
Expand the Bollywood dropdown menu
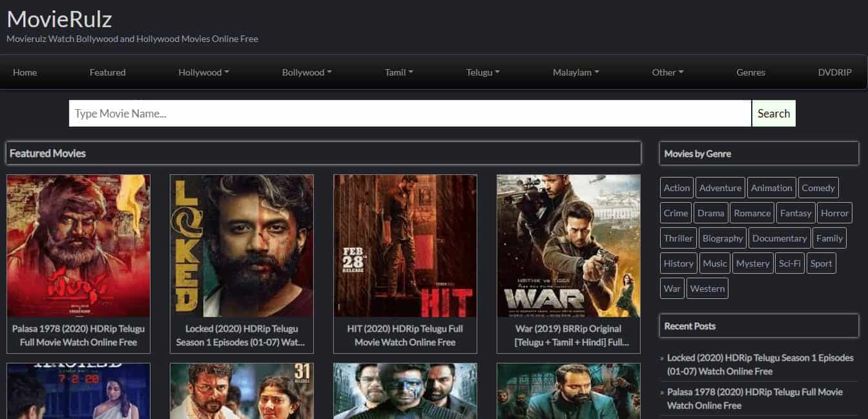[x=307, y=72]
